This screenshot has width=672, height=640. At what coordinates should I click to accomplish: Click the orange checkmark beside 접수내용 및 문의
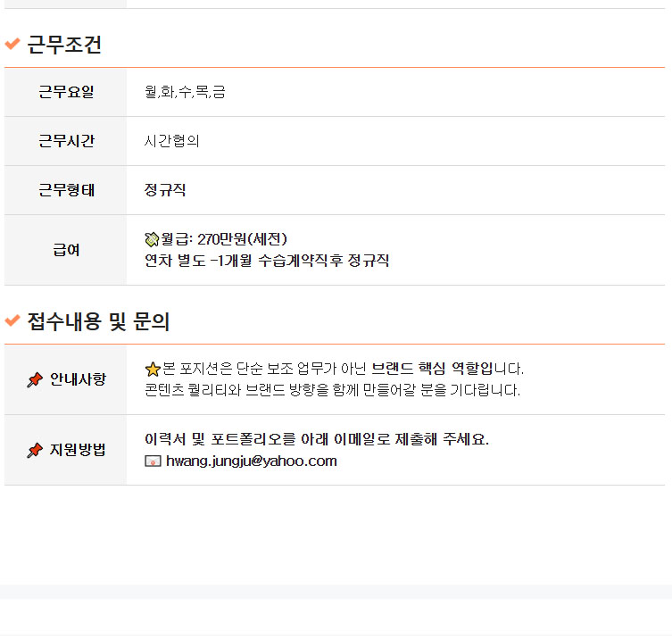pos(12,320)
